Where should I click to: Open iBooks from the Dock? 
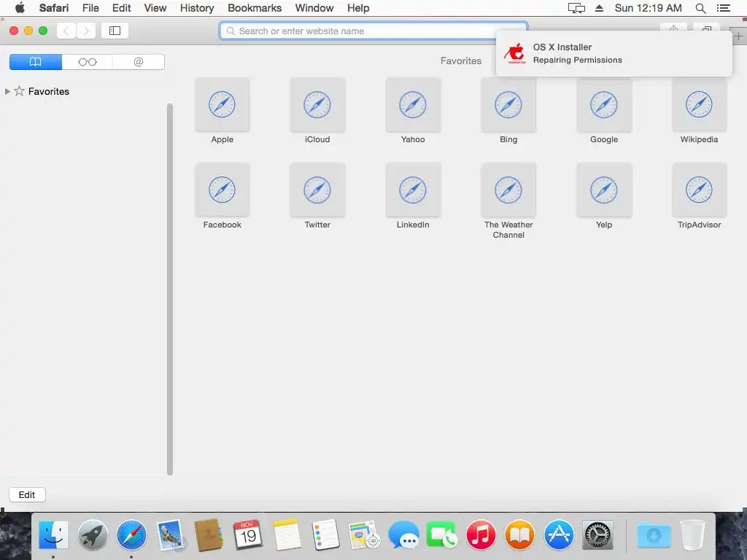click(519, 534)
